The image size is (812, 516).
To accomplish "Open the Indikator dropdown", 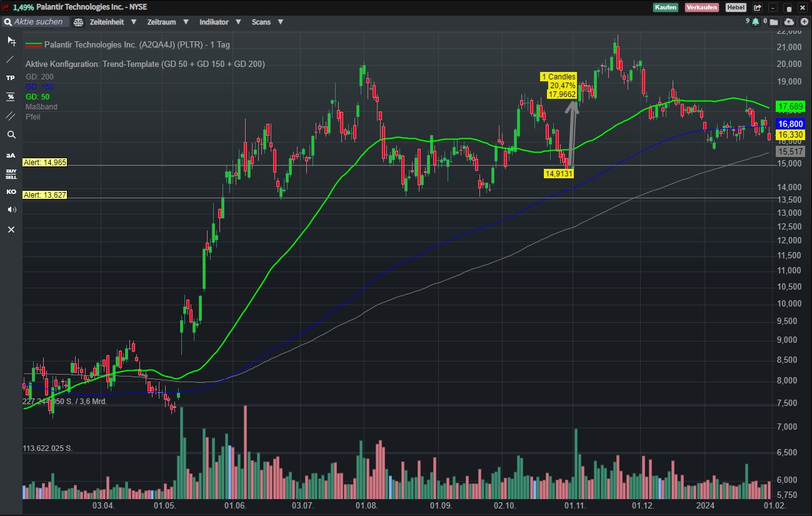I will [x=221, y=22].
